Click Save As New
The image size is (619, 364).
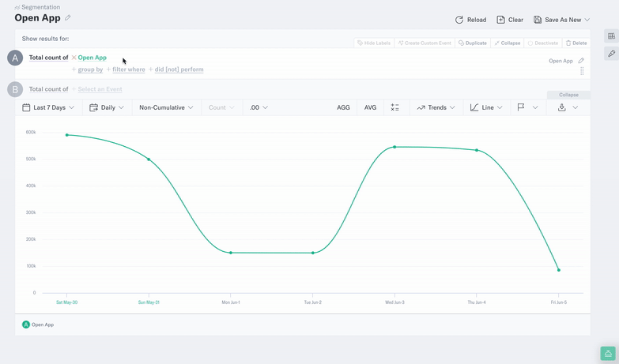pos(557,20)
